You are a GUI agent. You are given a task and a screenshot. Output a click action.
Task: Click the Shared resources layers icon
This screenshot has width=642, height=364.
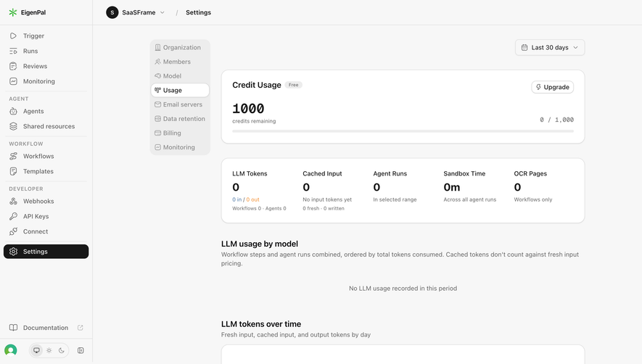click(14, 126)
